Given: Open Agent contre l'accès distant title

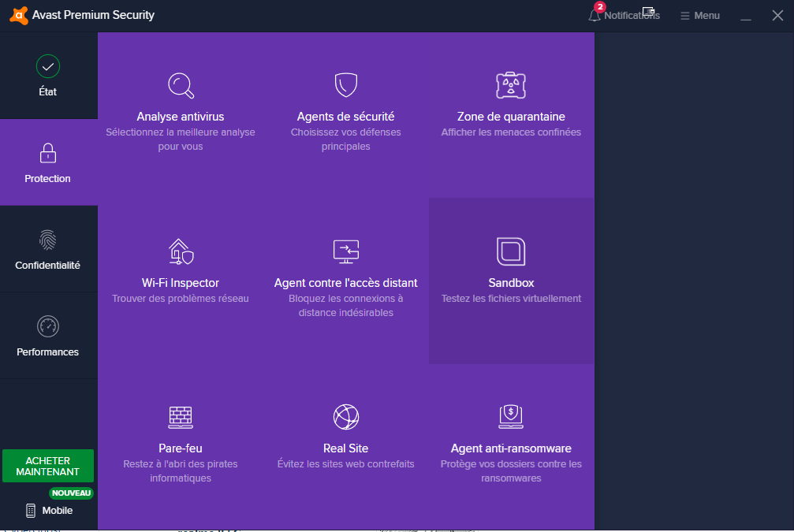Looking at the screenshot, I should (346, 282).
